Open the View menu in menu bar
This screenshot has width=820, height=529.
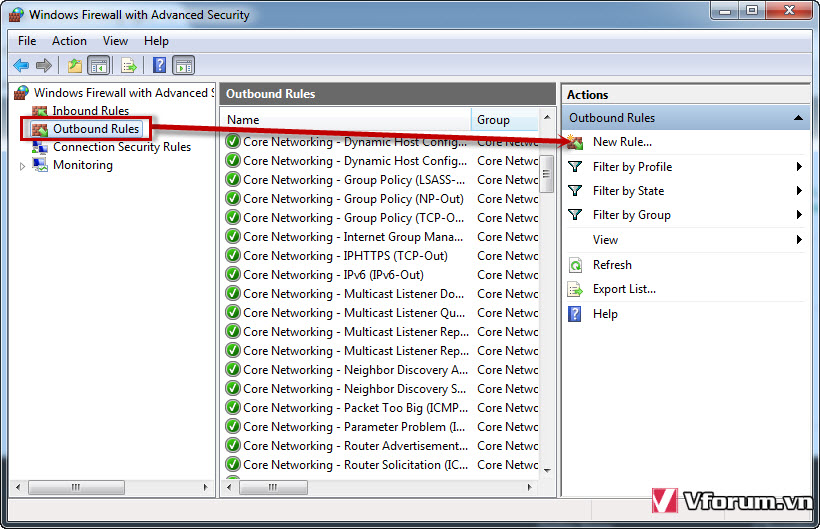coord(115,41)
